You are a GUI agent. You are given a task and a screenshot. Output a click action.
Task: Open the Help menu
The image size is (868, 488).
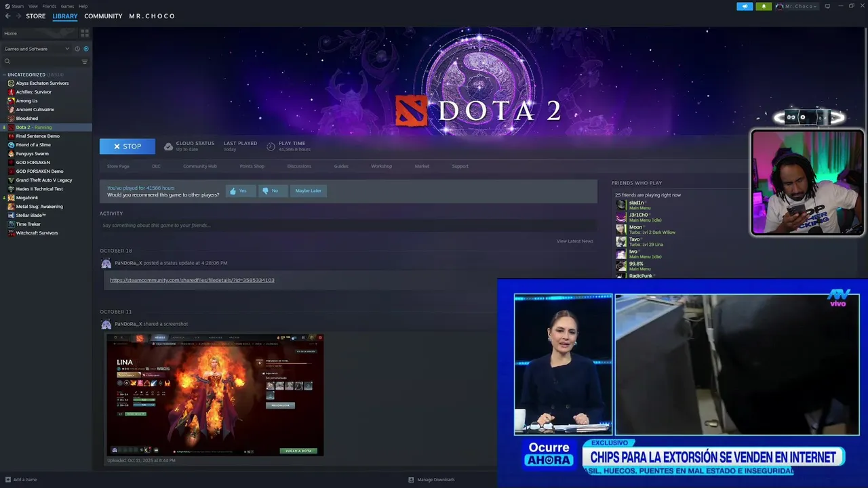pos(83,6)
